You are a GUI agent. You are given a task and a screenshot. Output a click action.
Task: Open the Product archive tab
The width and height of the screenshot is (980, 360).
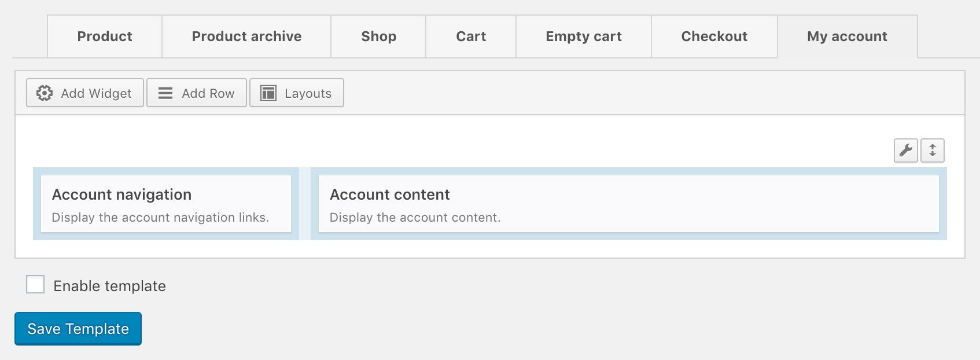point(246,36)
